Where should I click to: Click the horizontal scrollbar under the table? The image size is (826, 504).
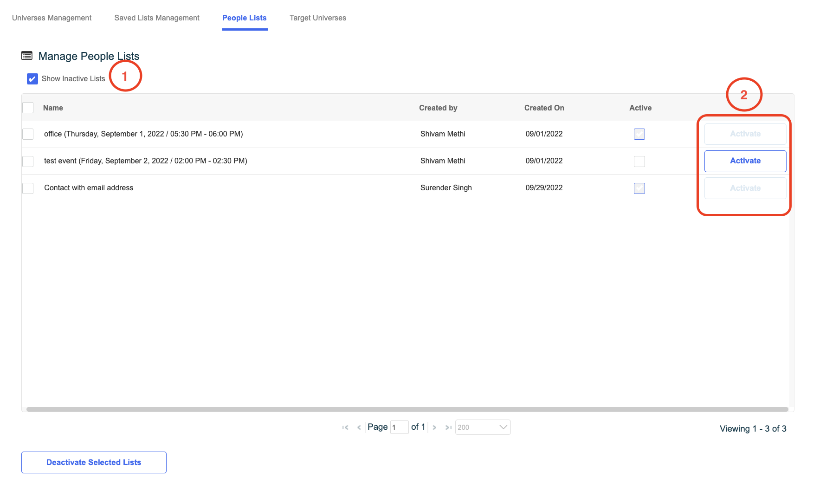coord(407,409)
